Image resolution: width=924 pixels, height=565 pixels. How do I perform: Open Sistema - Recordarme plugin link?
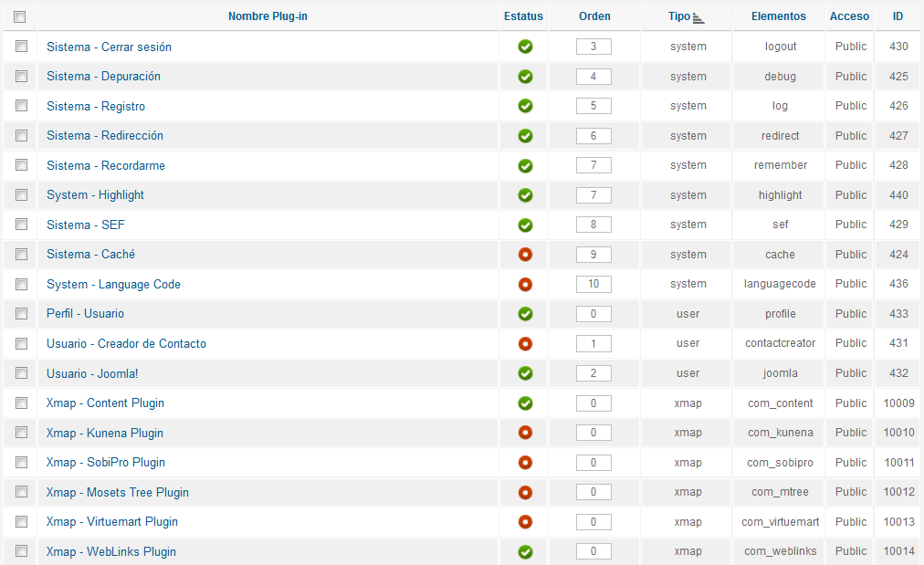click(x=106, y=166)
